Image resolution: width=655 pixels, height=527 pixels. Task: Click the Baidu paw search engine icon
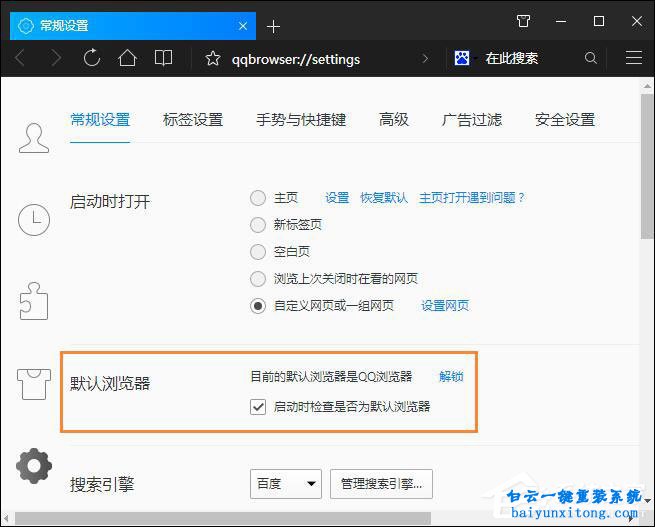(x=462, y=58)
